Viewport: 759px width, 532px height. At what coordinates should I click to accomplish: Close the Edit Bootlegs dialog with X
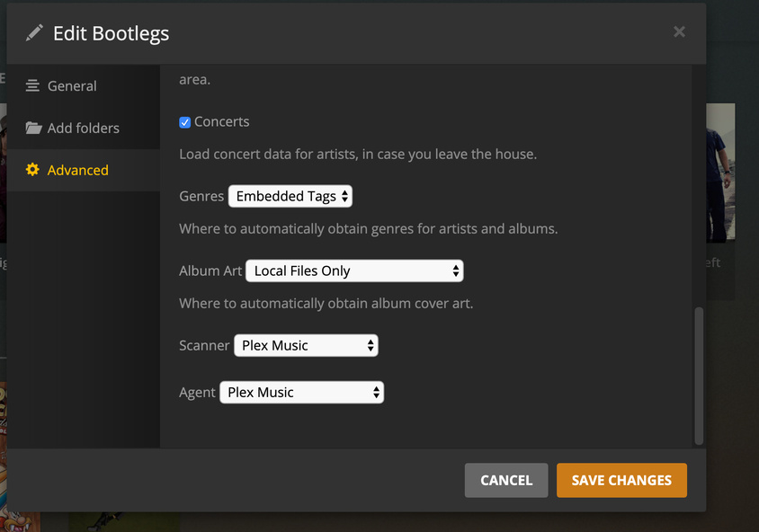click(679, 32)
